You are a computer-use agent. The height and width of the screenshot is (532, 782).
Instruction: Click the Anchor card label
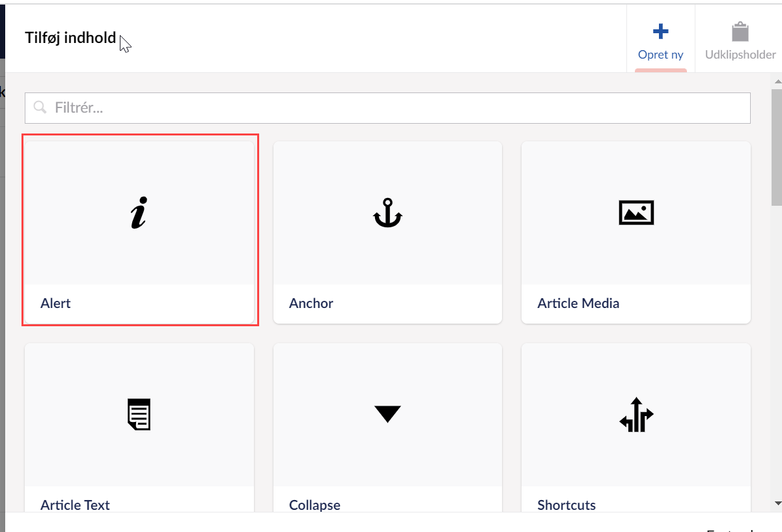coord(311,303)
